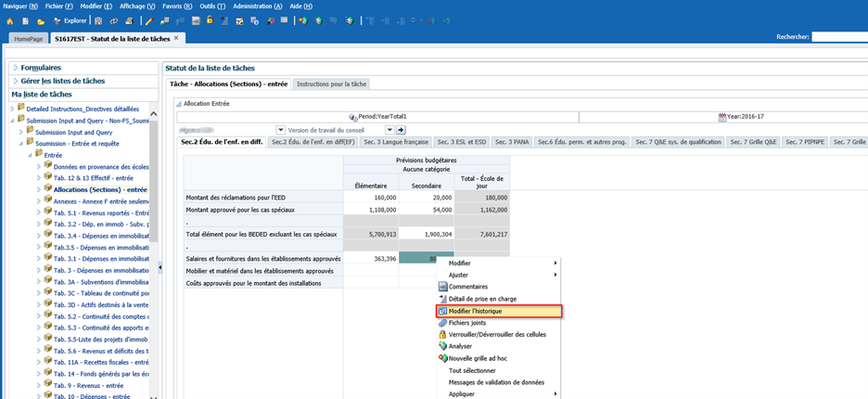Click the go arrow beside the version dropdown
The image size is (868, 399).
(402, 130)
